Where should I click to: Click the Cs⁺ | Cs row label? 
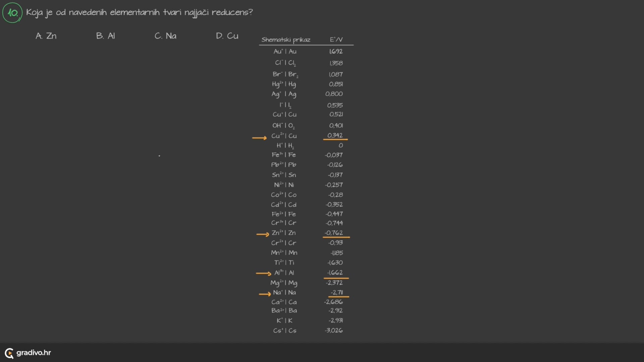click(285, 330)
